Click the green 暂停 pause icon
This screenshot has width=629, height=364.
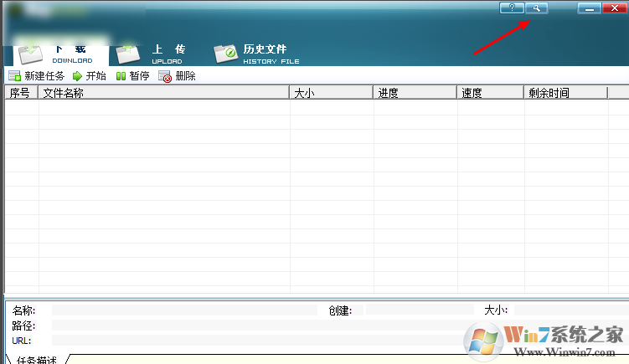121,76
